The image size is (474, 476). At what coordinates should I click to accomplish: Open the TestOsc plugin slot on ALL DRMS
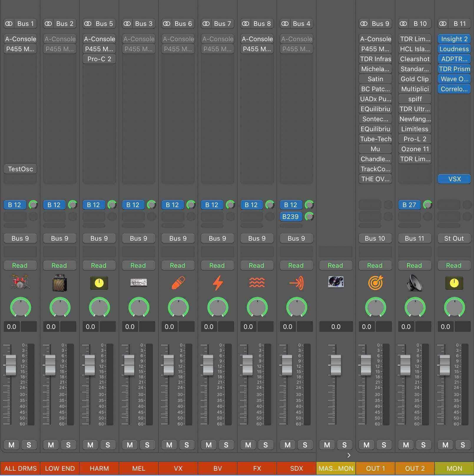pyautogui.click(x=20, y=169)
